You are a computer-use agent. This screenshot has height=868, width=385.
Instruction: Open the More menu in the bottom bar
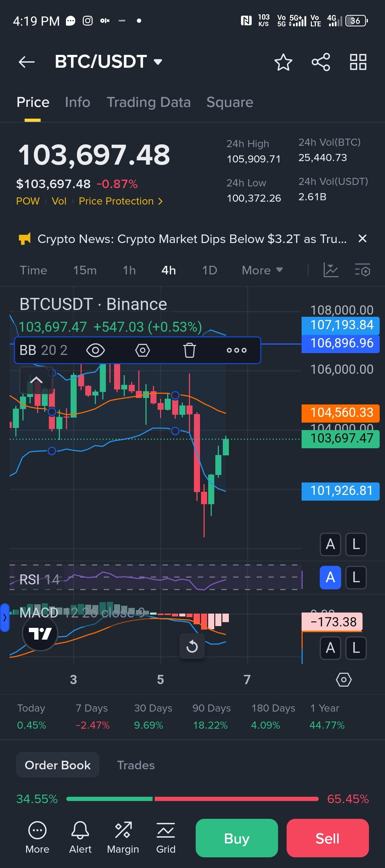pos(37,838)
